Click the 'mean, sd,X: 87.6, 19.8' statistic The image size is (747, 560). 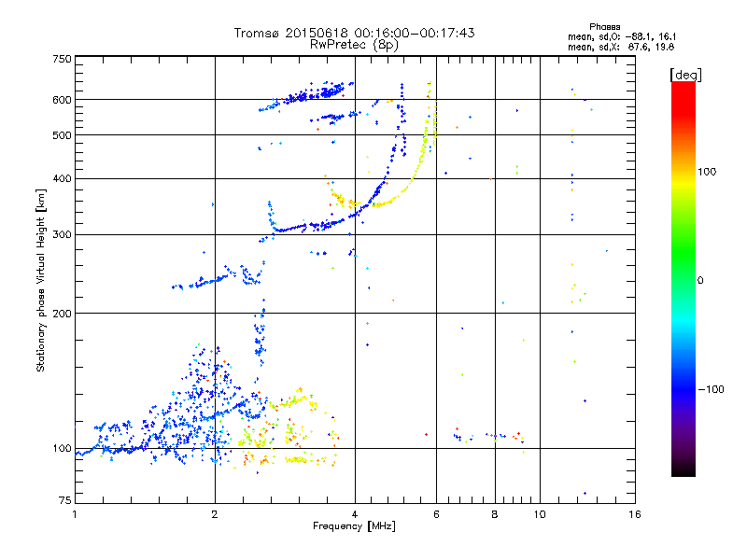pyautogui.click(x=621, y=47)
